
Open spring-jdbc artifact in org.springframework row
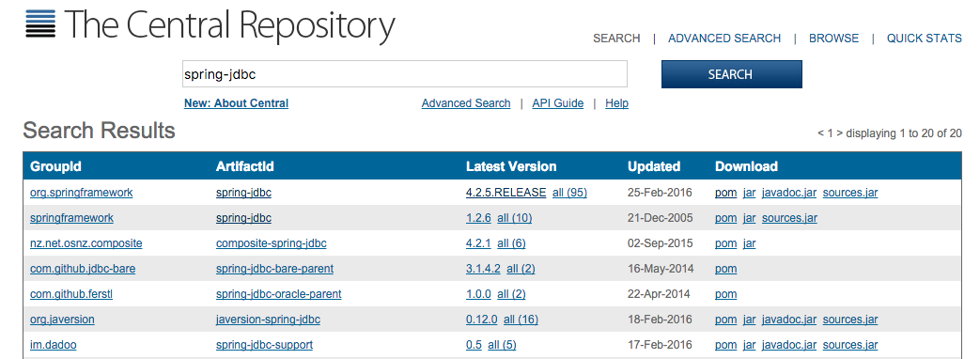point(243,193)
